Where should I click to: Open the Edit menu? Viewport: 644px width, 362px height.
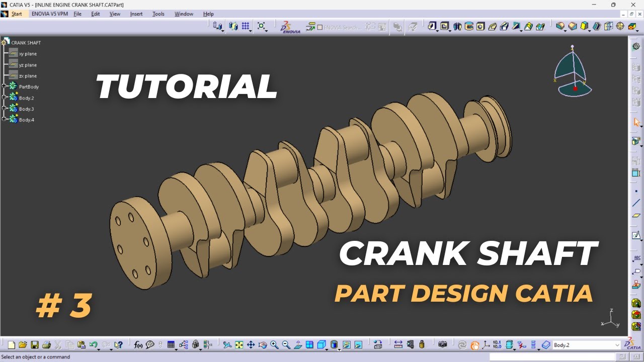coord(95,14)
